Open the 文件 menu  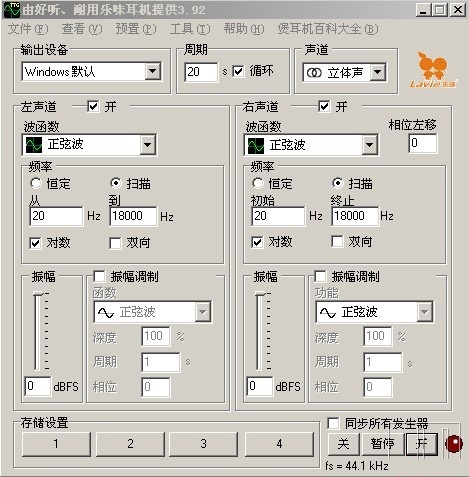tap(28, 29)
